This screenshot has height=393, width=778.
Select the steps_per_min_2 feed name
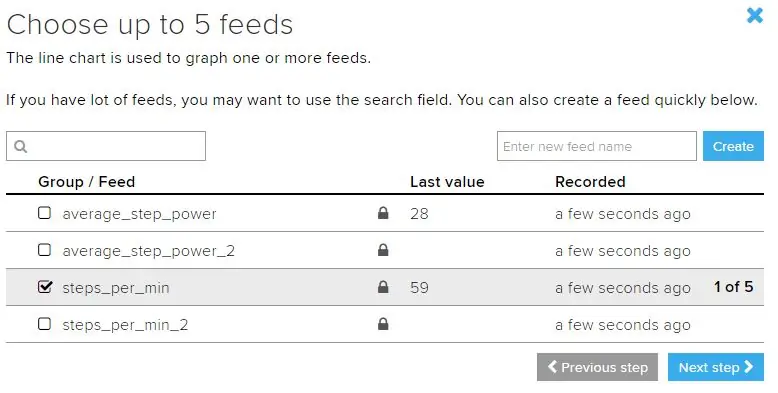125,325
